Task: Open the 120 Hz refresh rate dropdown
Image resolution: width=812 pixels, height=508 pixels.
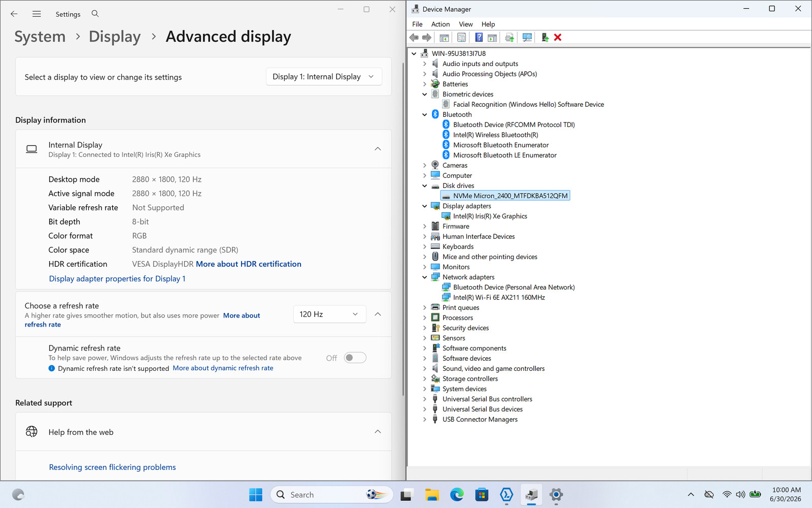Action: pos(329,314)
